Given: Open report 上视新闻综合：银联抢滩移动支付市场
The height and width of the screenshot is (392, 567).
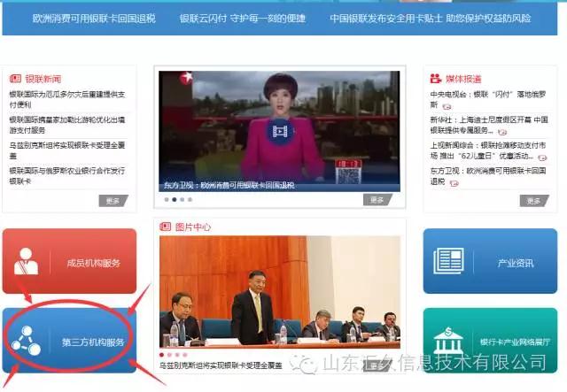Looking at the screenshot, I should pos(488,150).
